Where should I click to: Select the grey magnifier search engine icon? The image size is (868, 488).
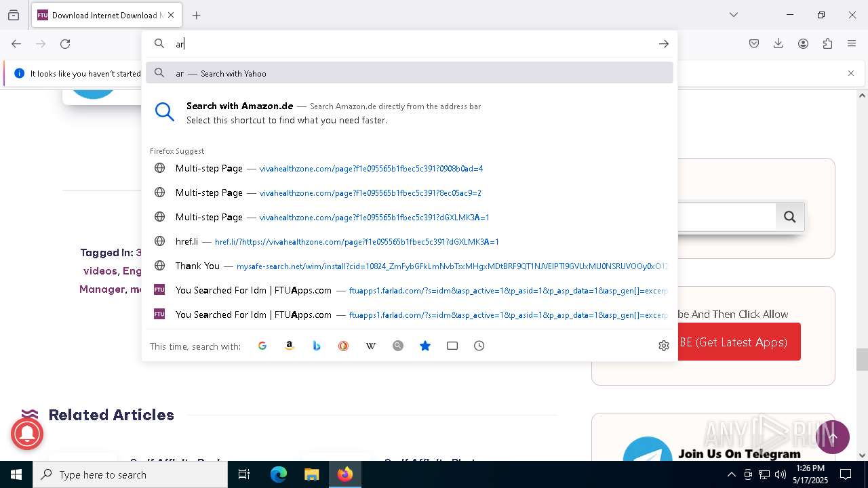tap(398, 346)
